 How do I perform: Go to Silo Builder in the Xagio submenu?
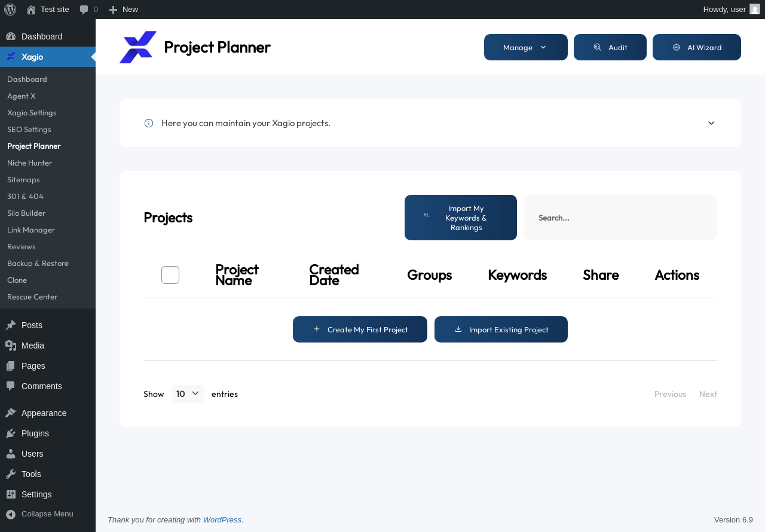tap(26, 213)
